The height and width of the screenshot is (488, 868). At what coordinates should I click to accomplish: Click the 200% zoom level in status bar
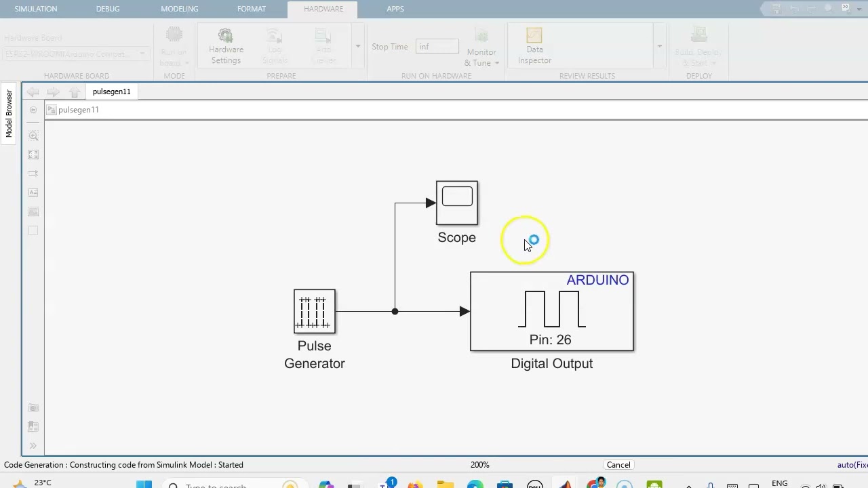coord(480,465)
